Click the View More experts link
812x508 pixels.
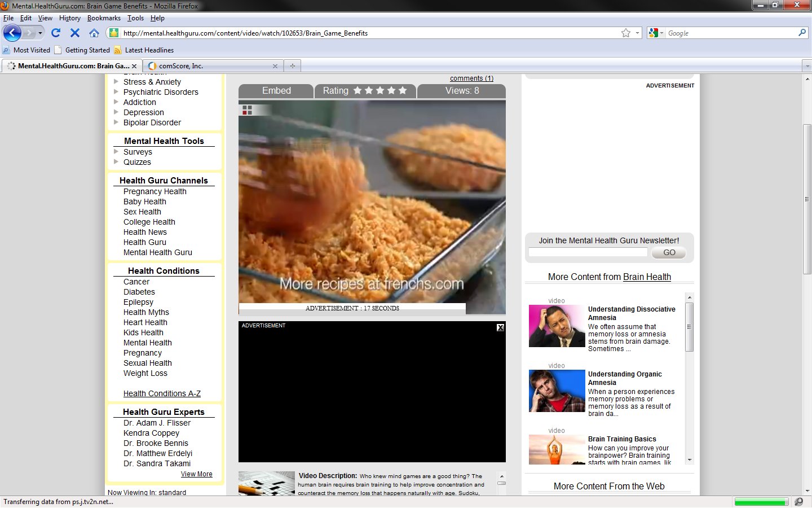click(x=197, y=474)
